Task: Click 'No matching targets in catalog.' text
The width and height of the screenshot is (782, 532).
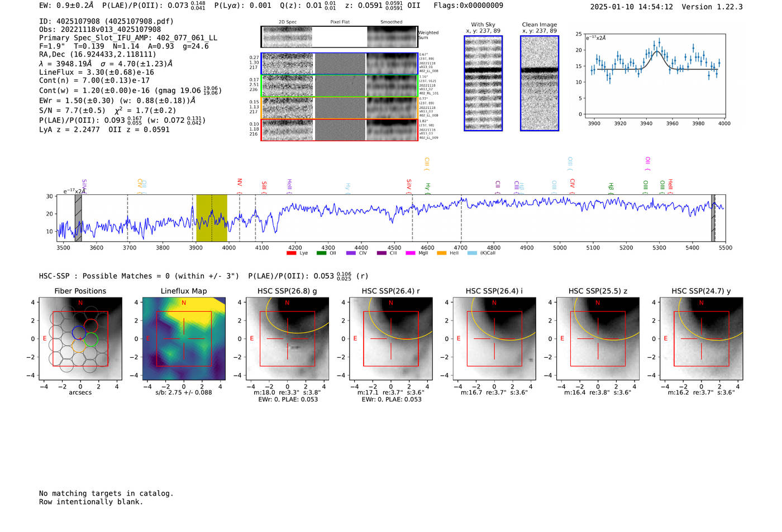Action: [x=106, y=493]
